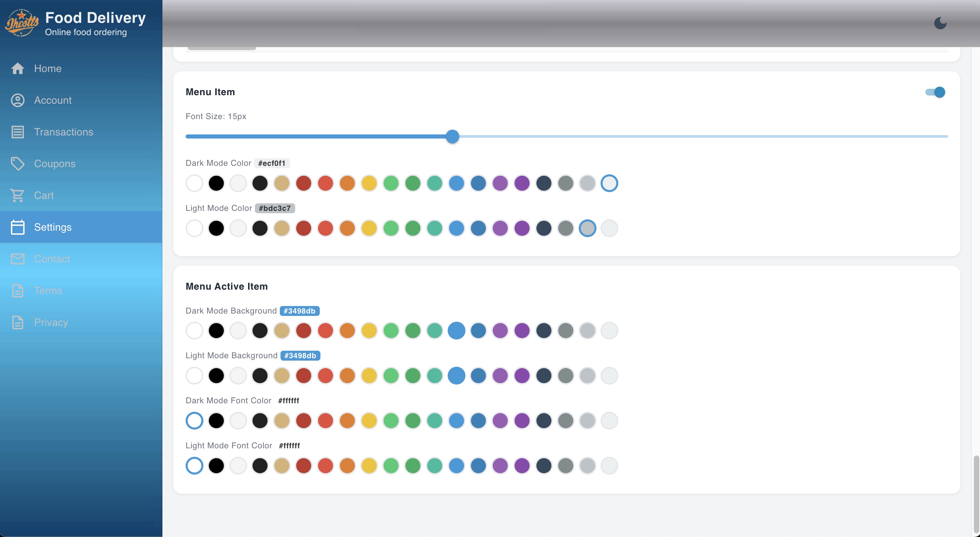
Task: Toggle dark mode with moon icon
Action: pyautogui.click(x=940, y=23)
